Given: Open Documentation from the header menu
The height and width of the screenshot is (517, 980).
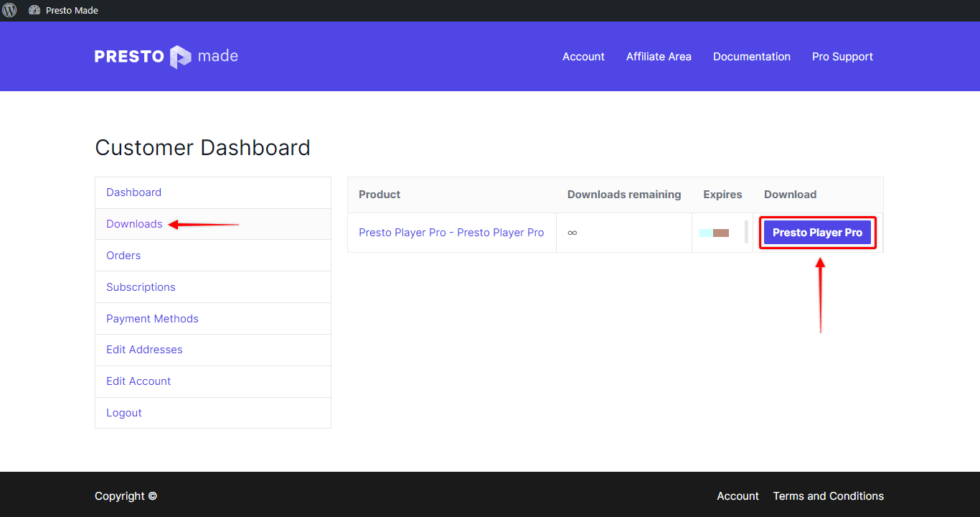Looking at the screenshot, I should coord(752,57).
